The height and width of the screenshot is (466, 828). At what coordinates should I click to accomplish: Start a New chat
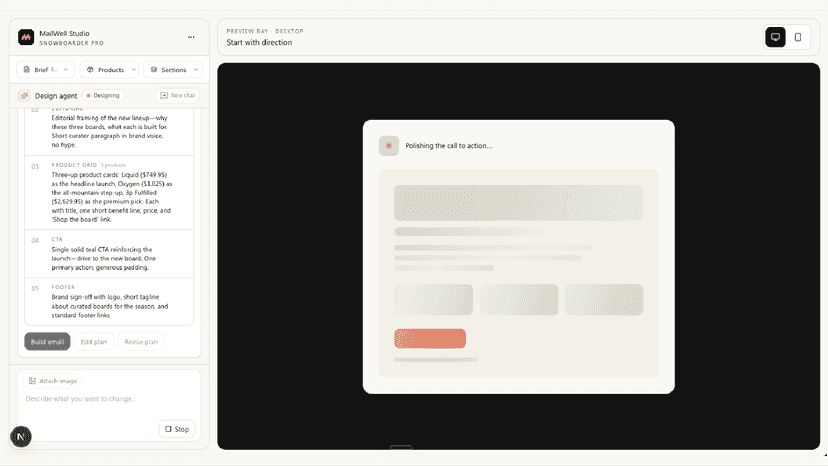click(x=178, y=96)
